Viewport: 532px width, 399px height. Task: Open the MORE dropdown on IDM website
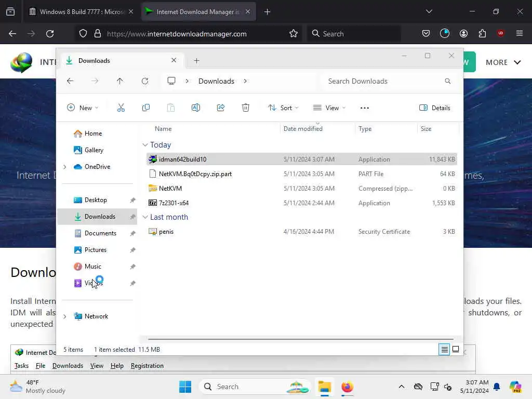tap(503, 62)
